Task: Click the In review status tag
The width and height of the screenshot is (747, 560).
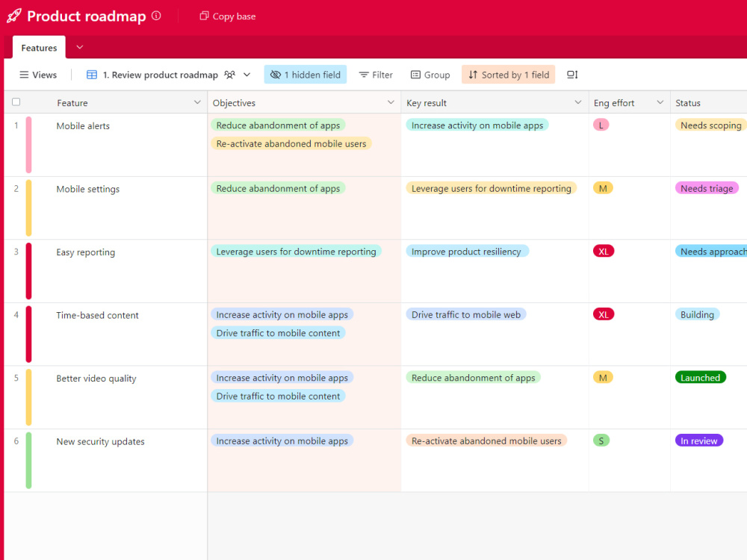Action: pos(699,441)
